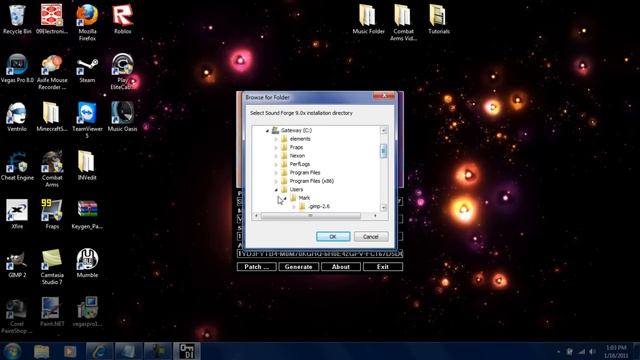Image resolution: width=640 pixels, height=360 pixels.
Task: Click the keygen Exit button
Action: pos(383,267)
